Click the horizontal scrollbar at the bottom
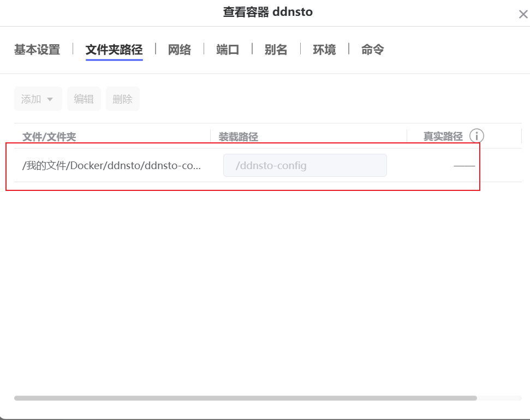Viewport: 530px width, 420px height. [245, 398]
